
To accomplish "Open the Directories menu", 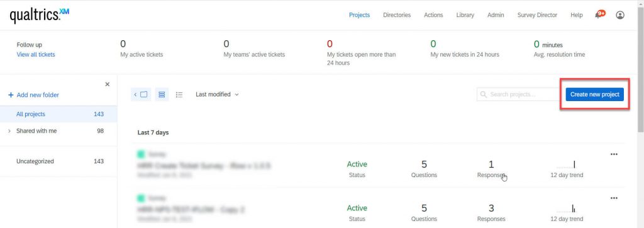I will pos(397,15).
